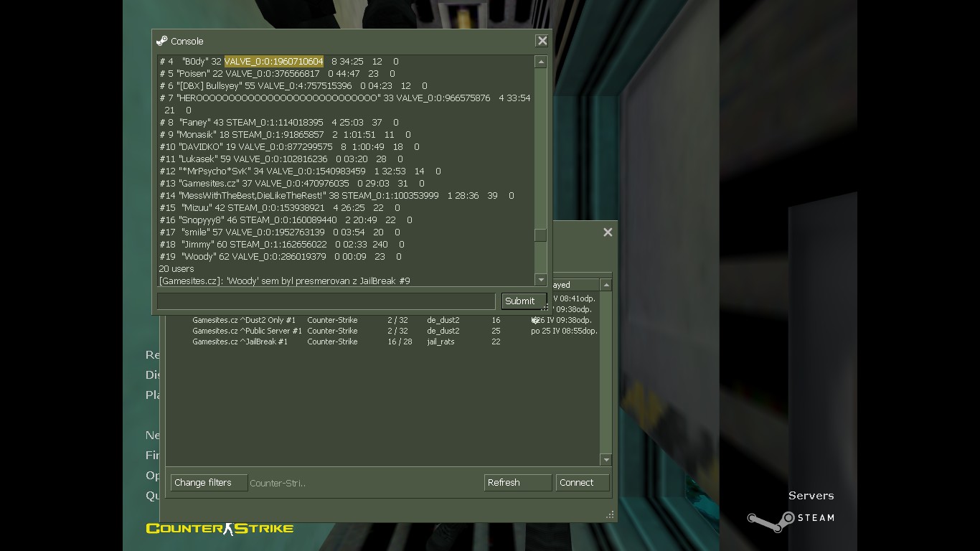The image size is (980, 551).
Task: Click the "Faney" player line
Action: (278, 123)
